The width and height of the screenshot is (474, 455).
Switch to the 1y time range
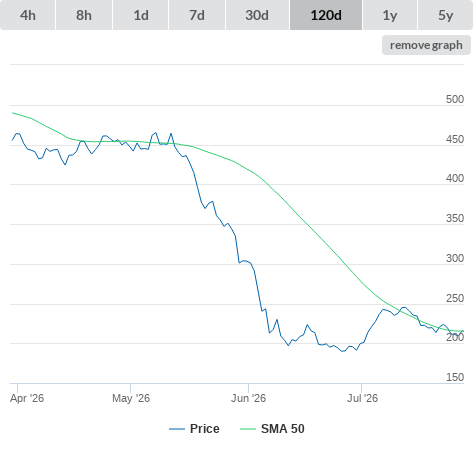[390, 15]
